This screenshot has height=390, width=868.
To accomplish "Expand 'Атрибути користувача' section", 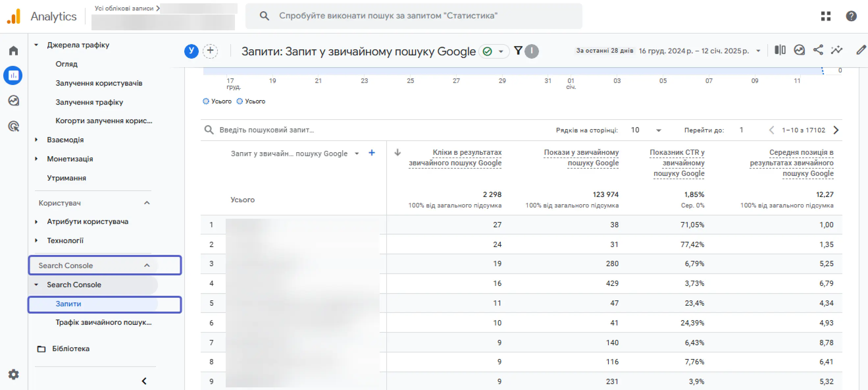I will [37, 222].
